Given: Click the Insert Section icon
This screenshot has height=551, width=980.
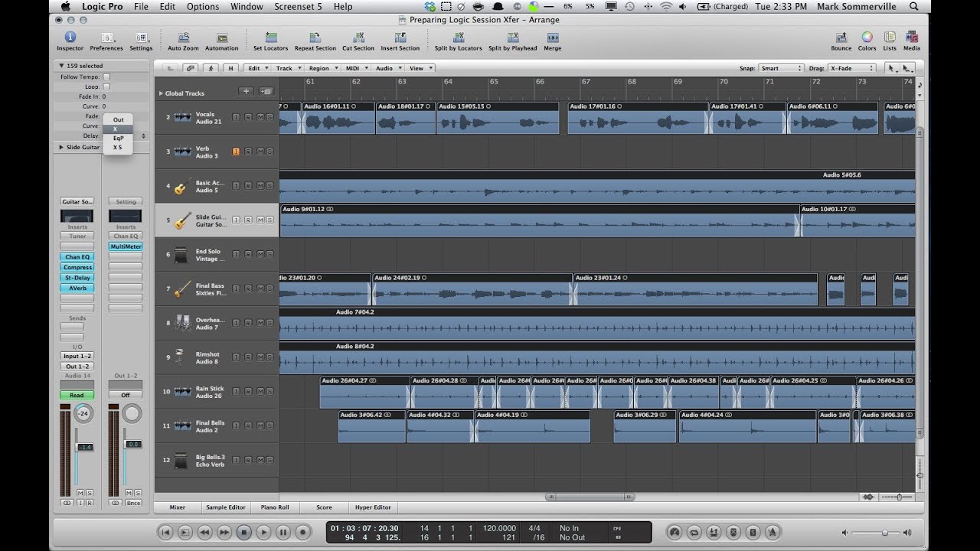Looking at the screenshot, I should point(400,37).
